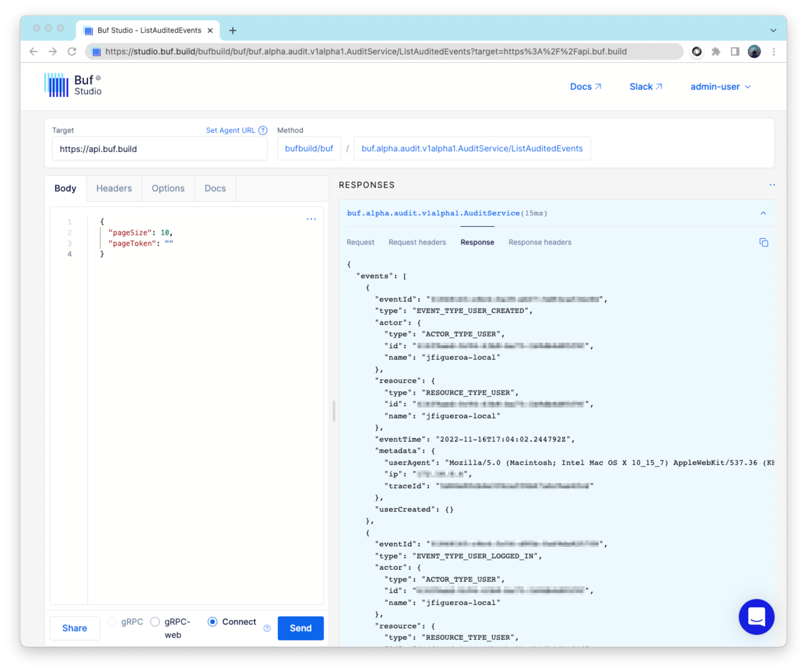Open the tab search chevron
807x672 pixels.
click(773, 30)
